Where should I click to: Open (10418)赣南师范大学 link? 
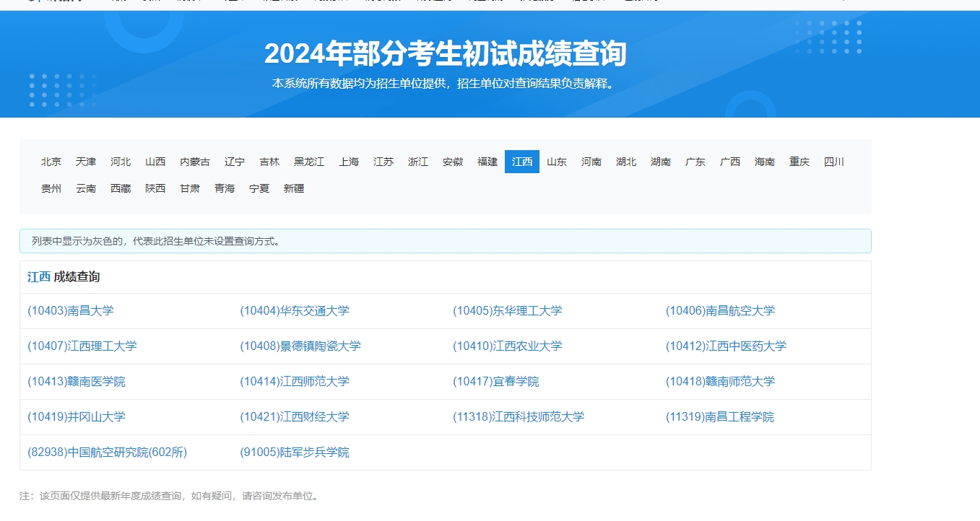pyautogui.click(x=720, y=382)
